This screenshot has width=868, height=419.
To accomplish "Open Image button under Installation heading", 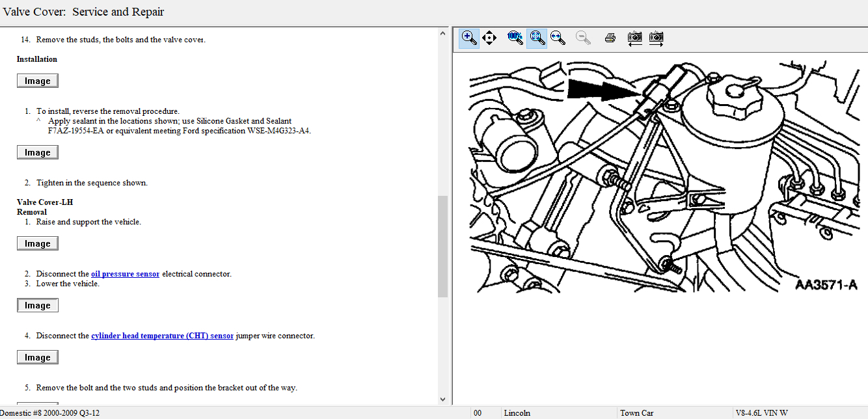I will [x=38, y=81].
